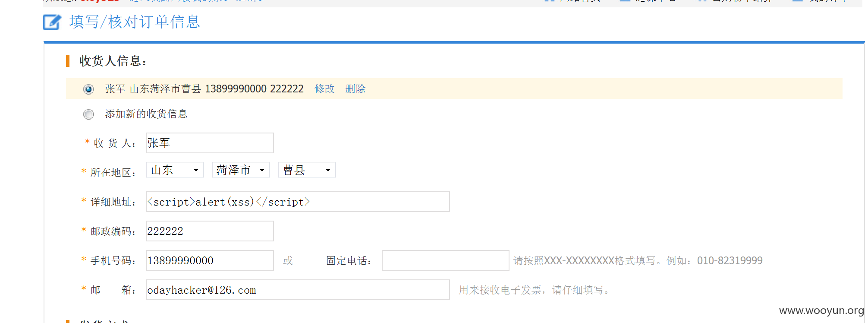The width and height of the screenshot is (868, 323).
Task: Click the 邮箱 email input field
Action: [298, 290]
